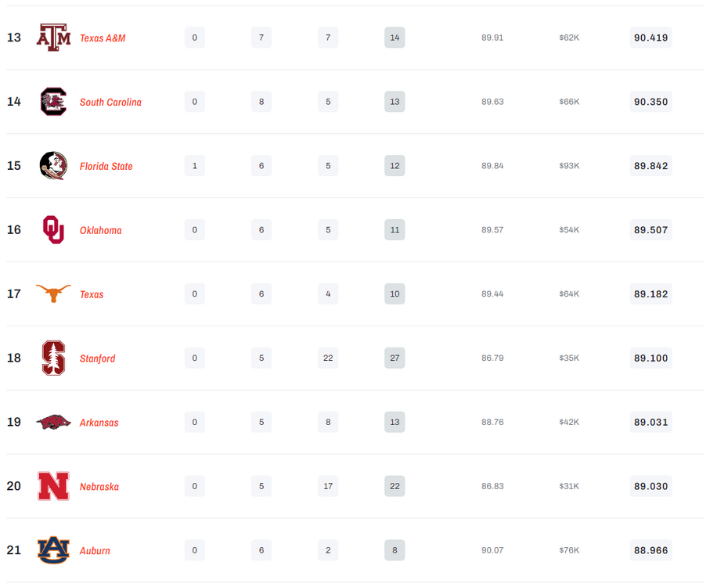
Task: Click Texas A&M's 90.419 score badge
Action: tap(651, 38)
